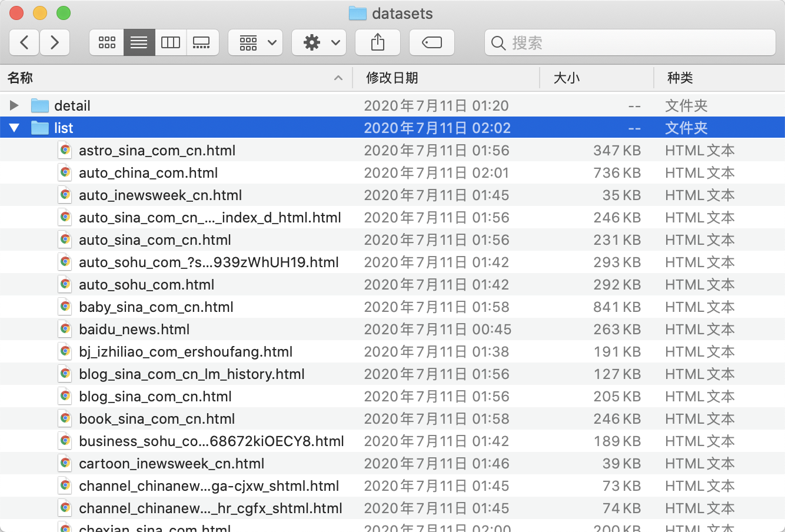Expand the detail folder disclosure triangle

14,105
